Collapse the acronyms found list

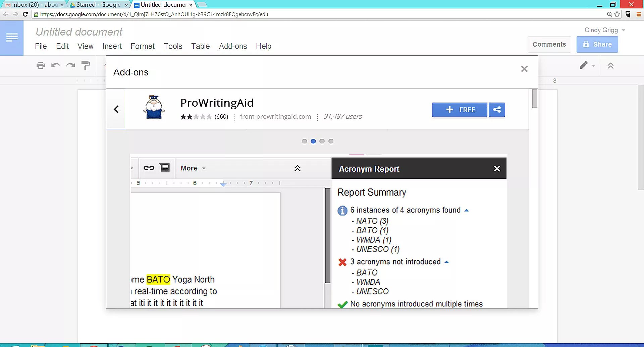click(466, 211)
